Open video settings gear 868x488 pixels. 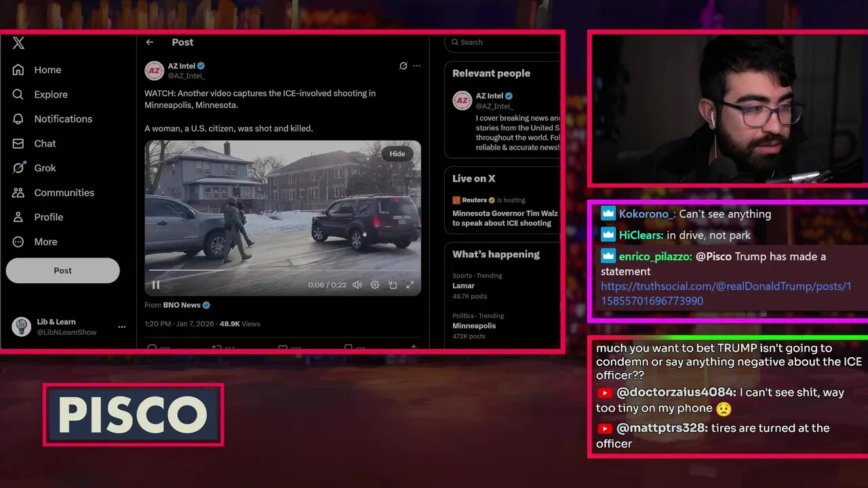click(375, 285)
